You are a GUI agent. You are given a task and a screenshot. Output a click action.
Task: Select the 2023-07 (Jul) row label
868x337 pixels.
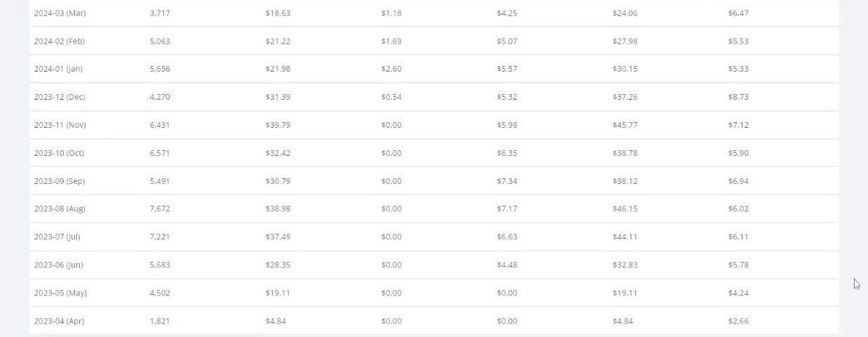[x=57, y=237]
